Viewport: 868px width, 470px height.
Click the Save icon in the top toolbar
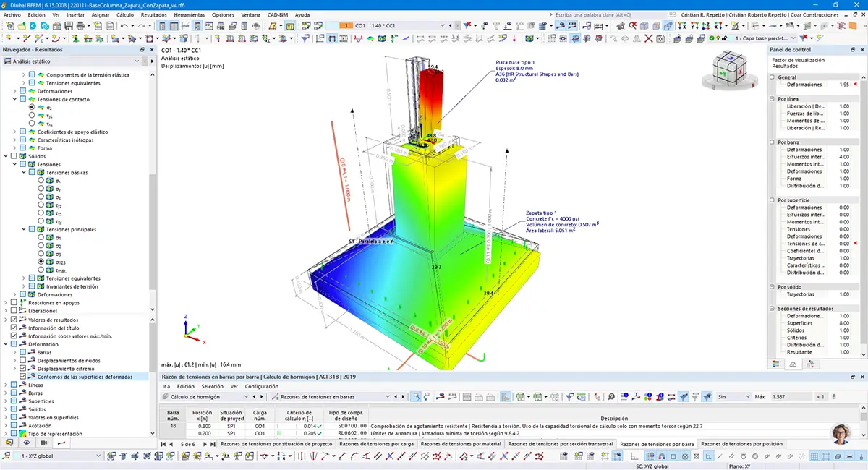coord(69,25)
